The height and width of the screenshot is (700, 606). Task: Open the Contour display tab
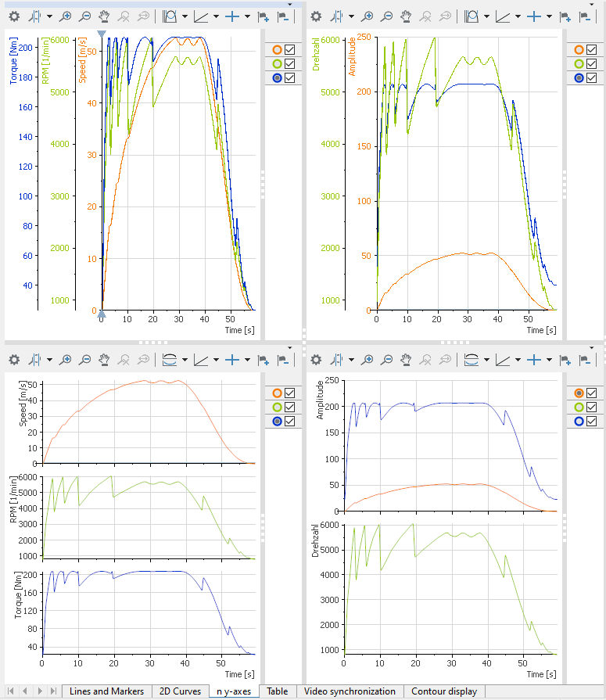(x=444, y=691)
